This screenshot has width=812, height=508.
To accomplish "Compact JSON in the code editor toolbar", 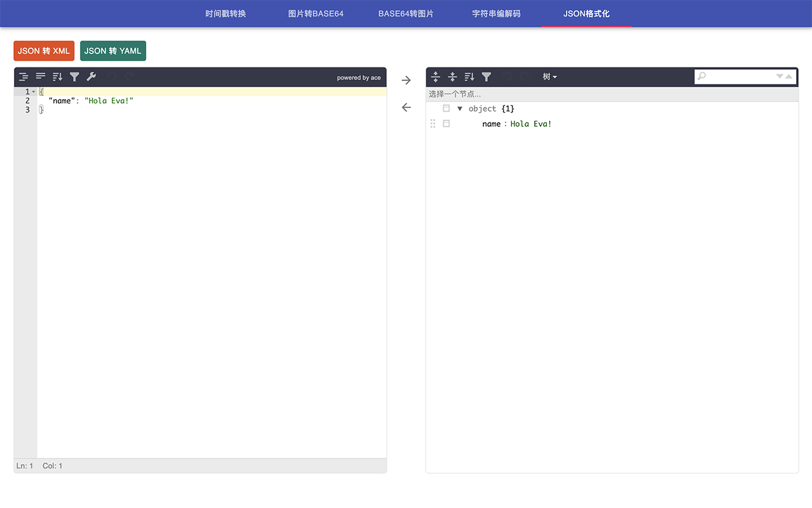I will (41, 77).
